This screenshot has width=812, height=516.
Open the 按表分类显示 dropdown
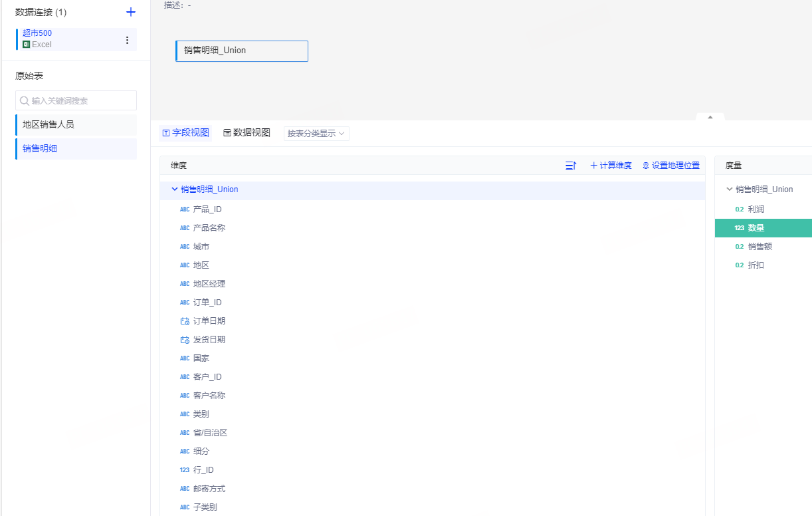(316, 133)
